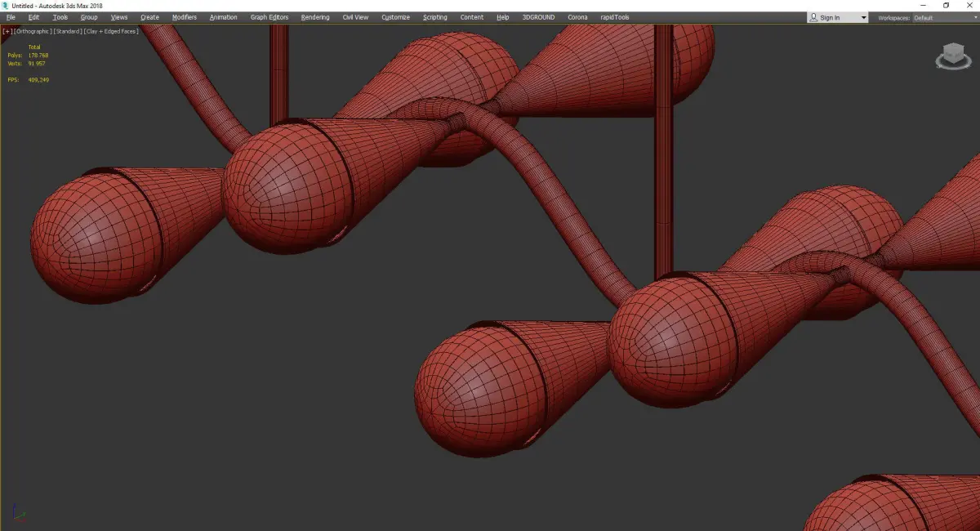The image size is (980, 531).
Task: Open the Group menu
Action: (x=88, y=17)
